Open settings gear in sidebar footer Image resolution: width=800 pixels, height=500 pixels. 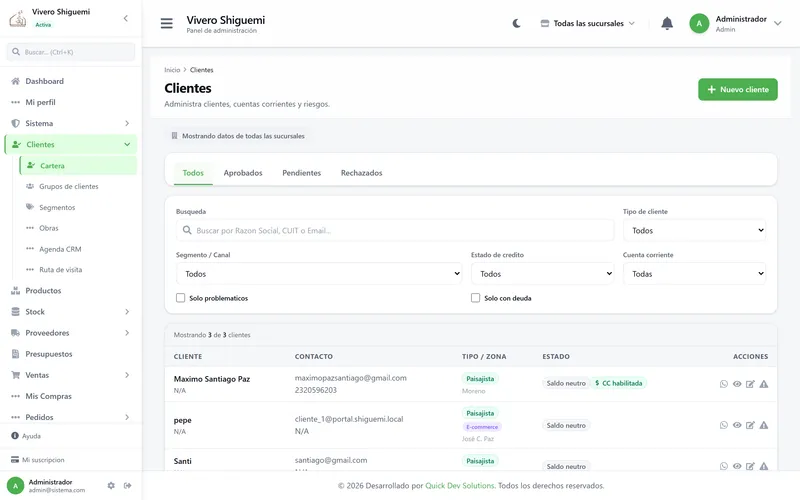tap(111, 486)
